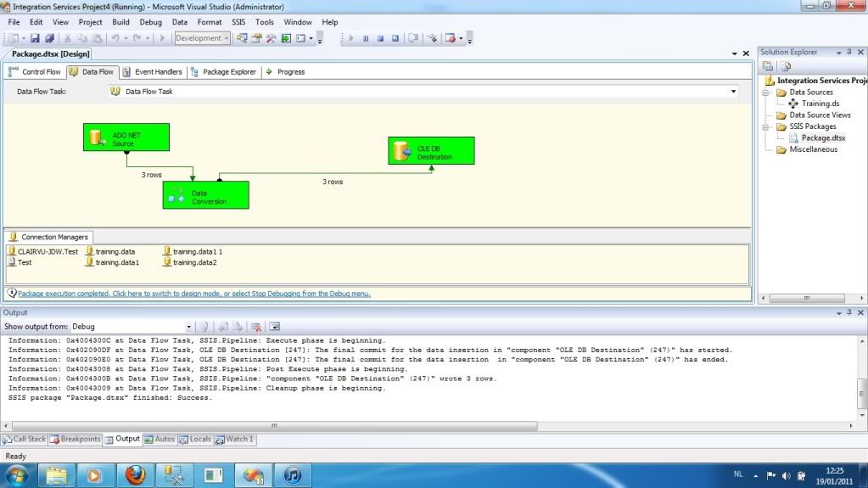Click the Save All toolbar icon
The image size is (868, 488).
click(49, 38)
